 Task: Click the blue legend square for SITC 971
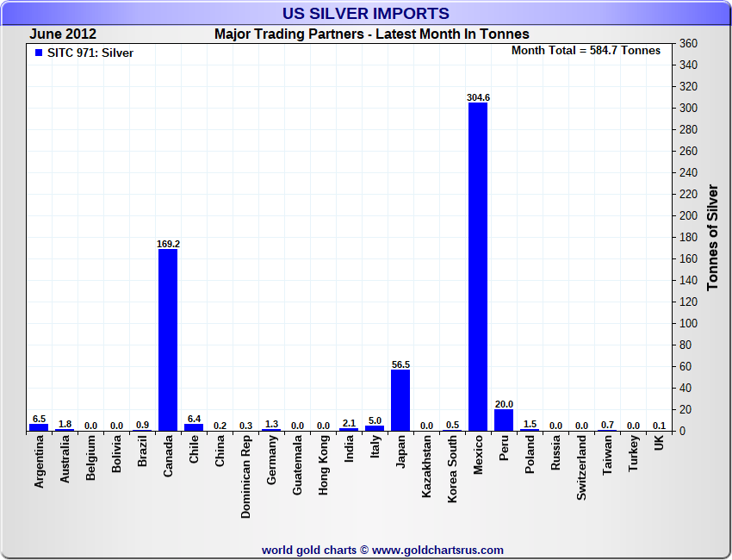coord(38,53)
